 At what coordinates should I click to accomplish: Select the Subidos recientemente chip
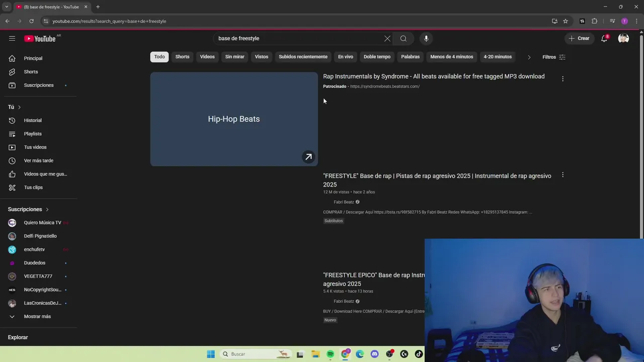click(303, 57)
